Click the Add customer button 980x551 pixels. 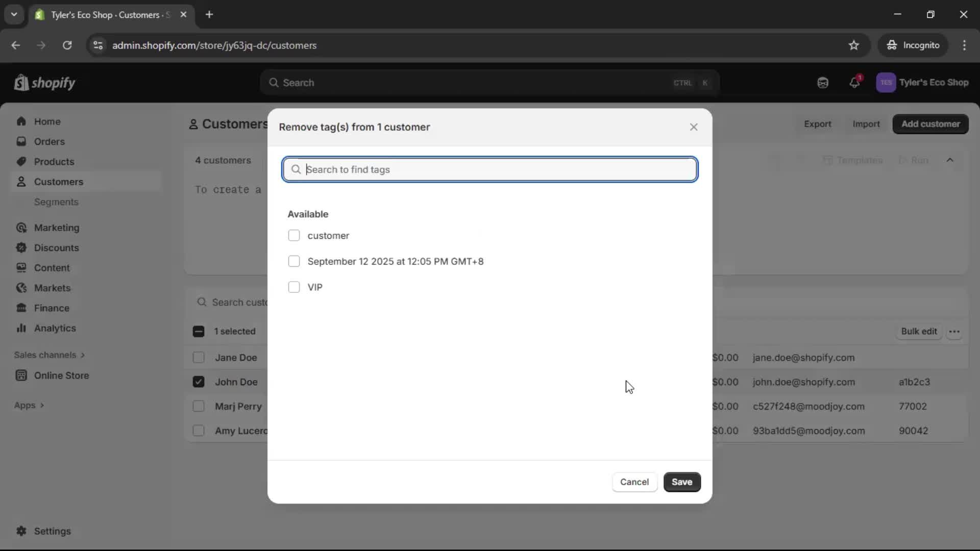[930, 124]
